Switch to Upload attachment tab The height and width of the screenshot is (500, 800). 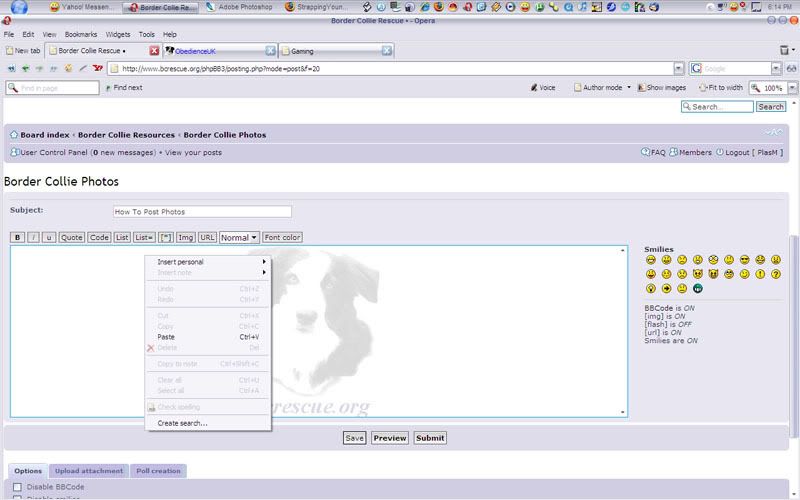tap(89, 471)
